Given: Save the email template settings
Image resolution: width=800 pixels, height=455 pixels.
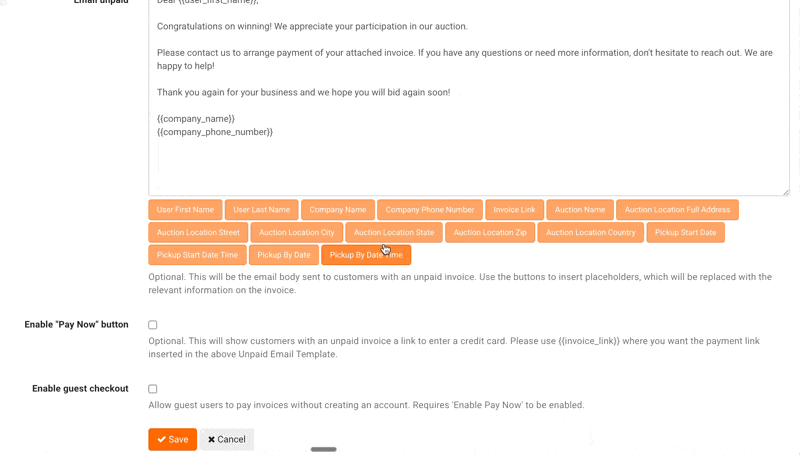Looking at the screenshot, I should tap(172, 439).
